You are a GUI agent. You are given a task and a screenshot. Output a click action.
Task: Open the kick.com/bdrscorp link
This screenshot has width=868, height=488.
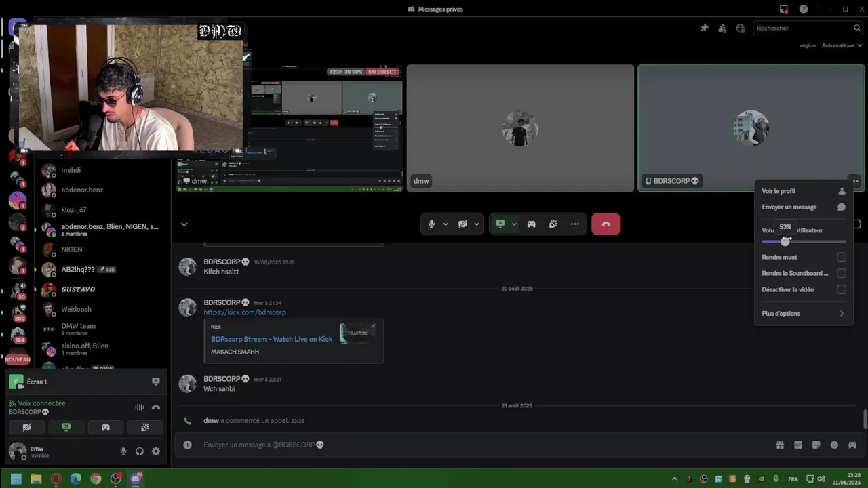pyautogui.click(x=245, y=312)
